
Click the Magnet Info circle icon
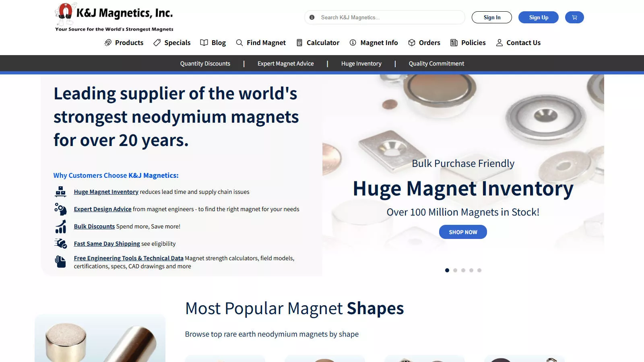353,43
